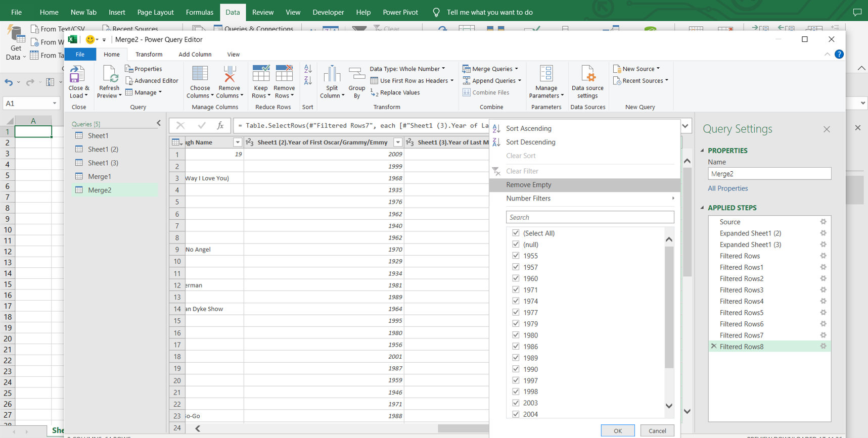
Task: Uncheck the (Select All) checkbox
Action: coord(516,233)
